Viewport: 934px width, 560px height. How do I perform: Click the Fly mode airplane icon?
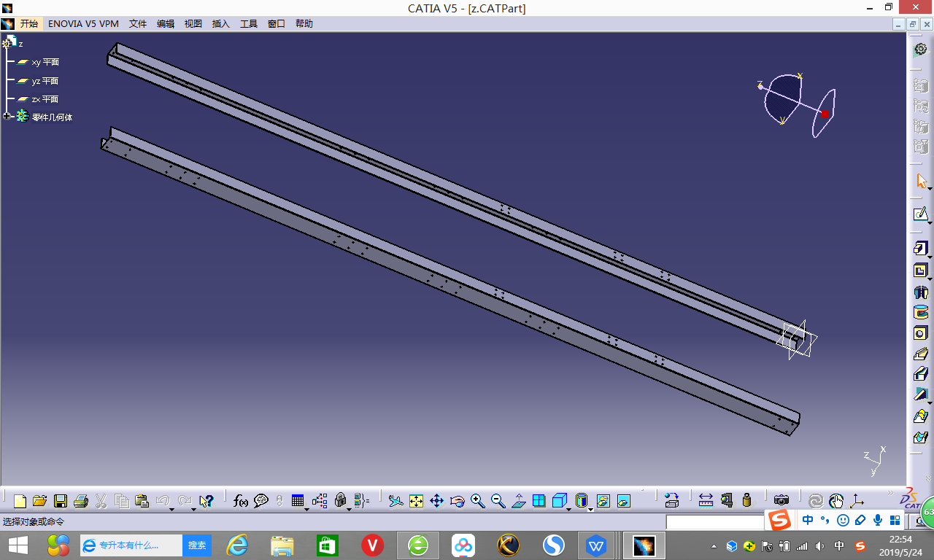point(395,501)
